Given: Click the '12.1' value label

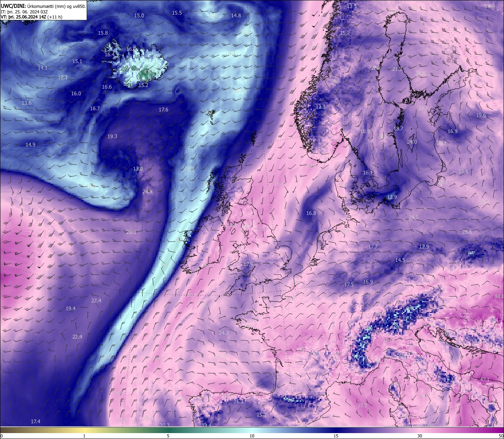Looking at the screenshot, I should [x=63, y=77].
